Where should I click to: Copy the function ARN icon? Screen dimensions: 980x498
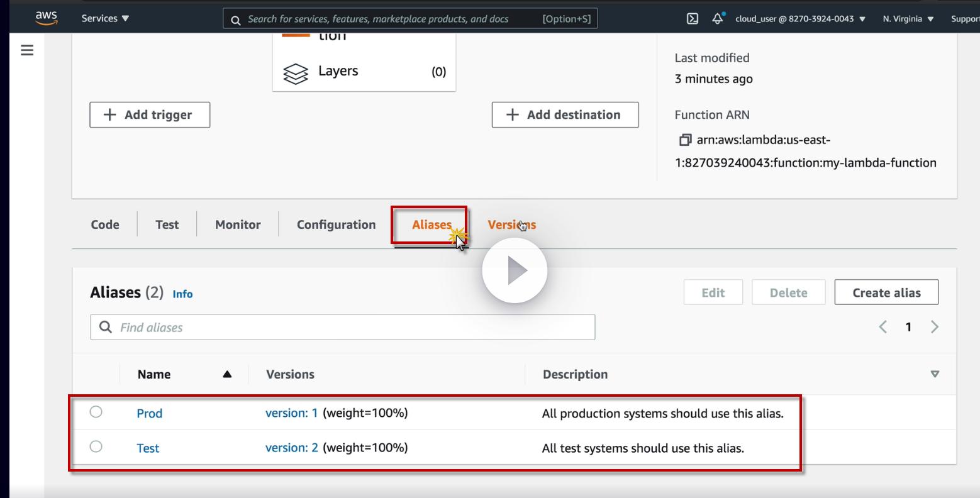tap(684, 140)
